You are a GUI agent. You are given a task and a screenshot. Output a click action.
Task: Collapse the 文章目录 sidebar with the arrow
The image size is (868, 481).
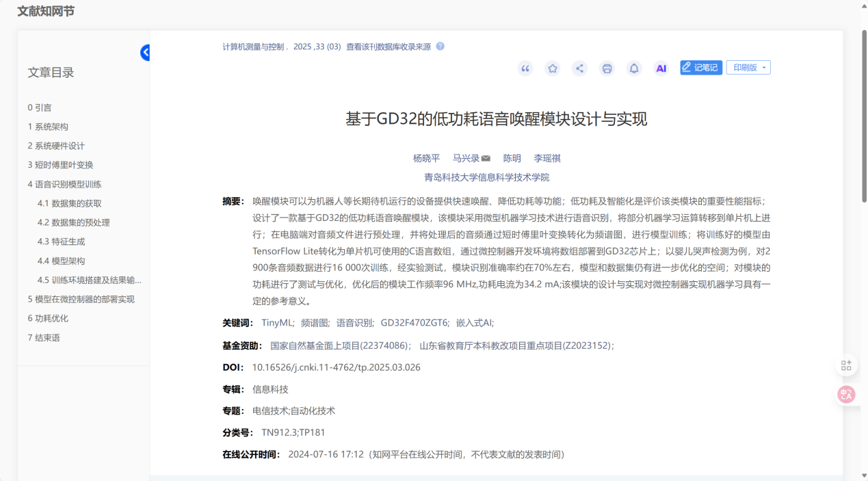(145, 53)
